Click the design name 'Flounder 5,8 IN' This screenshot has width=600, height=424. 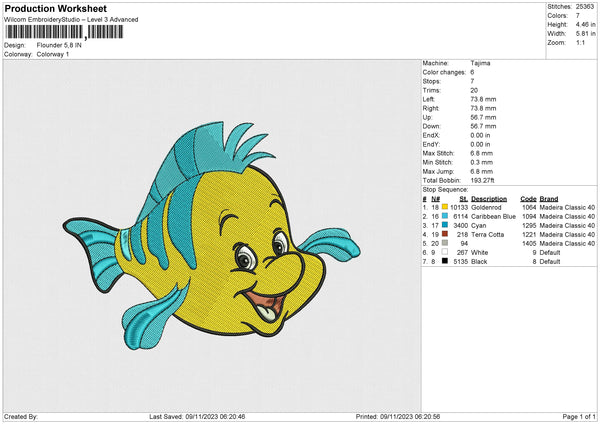coord(59,45)
